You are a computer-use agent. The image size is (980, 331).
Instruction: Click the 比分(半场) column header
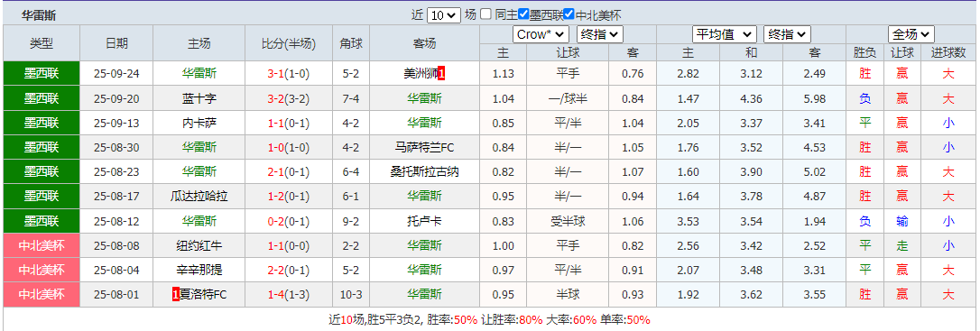click(289, 43)
